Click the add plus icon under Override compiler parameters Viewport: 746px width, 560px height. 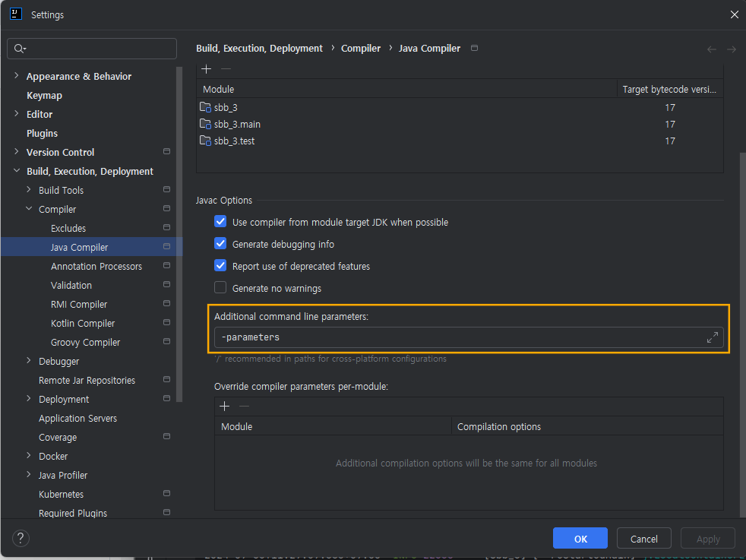coord(225,407)
